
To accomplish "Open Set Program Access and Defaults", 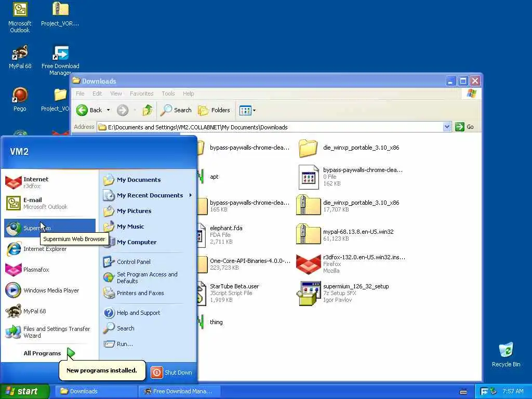I will click(148, 277).
